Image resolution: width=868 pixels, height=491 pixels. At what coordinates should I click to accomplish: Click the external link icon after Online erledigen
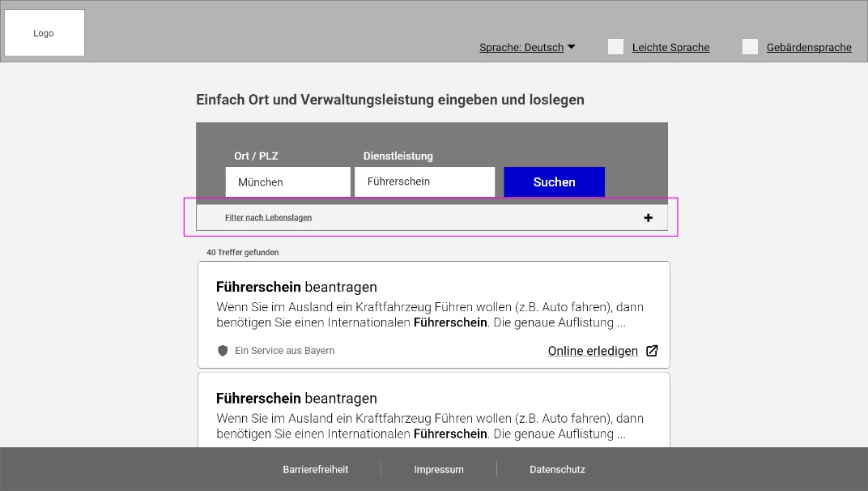point(652,351)
